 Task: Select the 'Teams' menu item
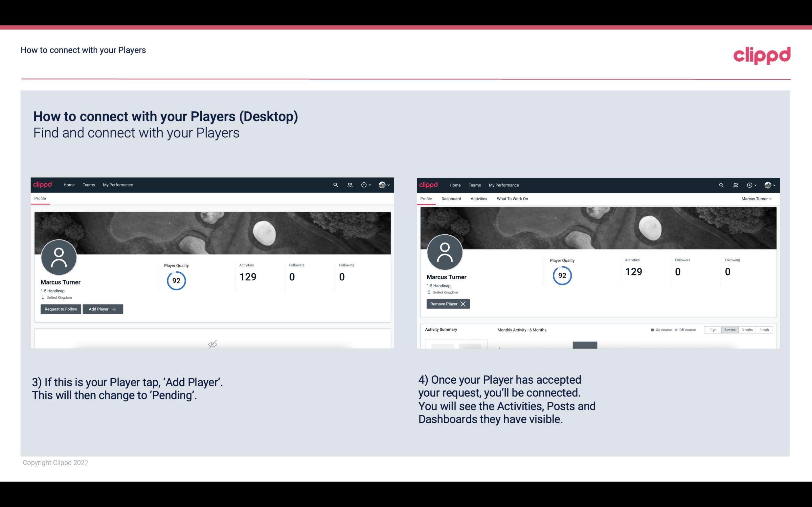[88, 184]
